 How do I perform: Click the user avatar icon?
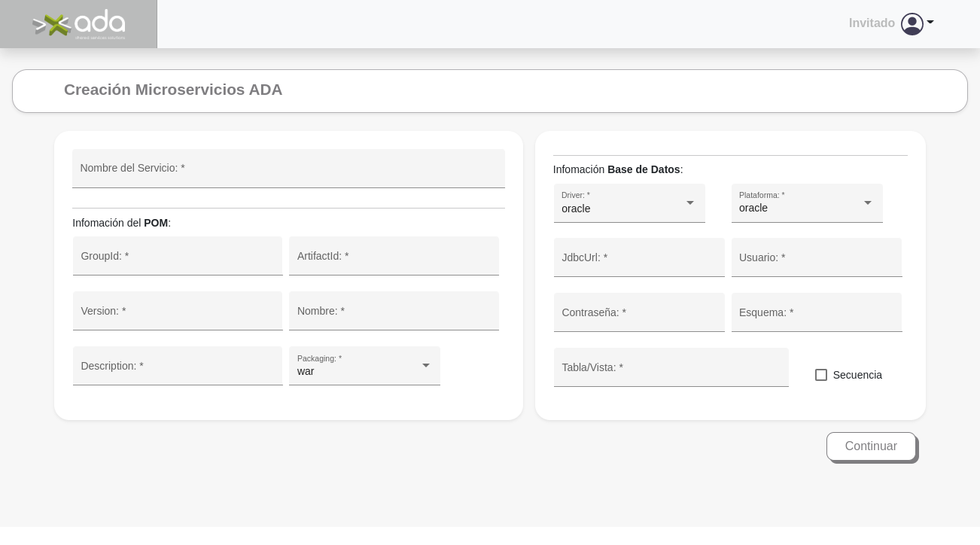[x=912, y=24]
